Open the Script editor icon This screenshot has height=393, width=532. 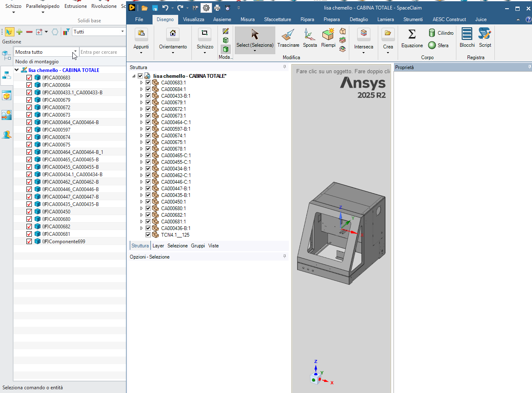click(485, 38)
